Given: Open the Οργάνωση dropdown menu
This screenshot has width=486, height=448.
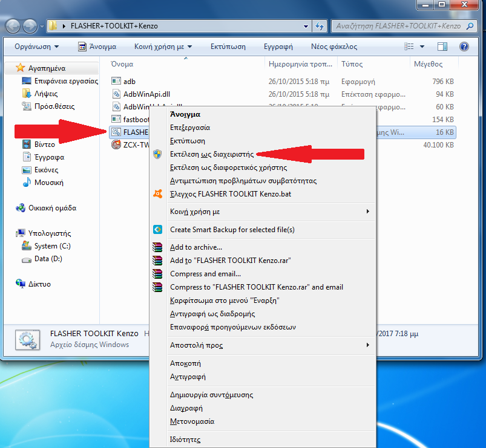Looking at the screenshot, I should click(37, 47).
